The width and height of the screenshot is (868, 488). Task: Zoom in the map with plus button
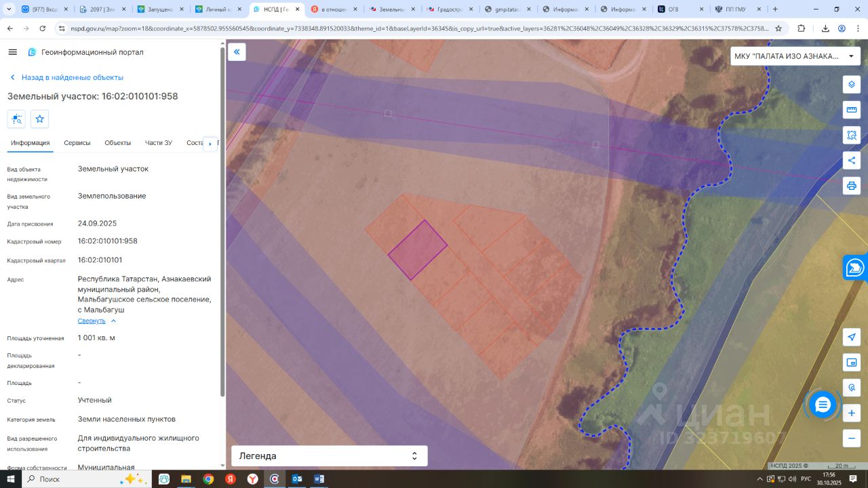coord(852,413)
